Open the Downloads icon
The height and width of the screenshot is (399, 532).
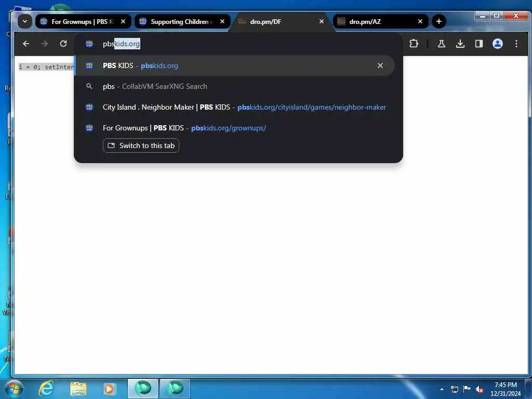click(460, 44)
